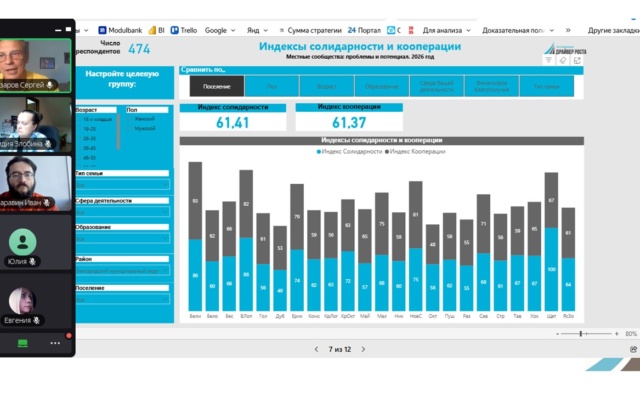The width and height of the screenshot is (640, 395).
Task: Click Евгения's avatar tile in call
Action: [x=36, y=301]
